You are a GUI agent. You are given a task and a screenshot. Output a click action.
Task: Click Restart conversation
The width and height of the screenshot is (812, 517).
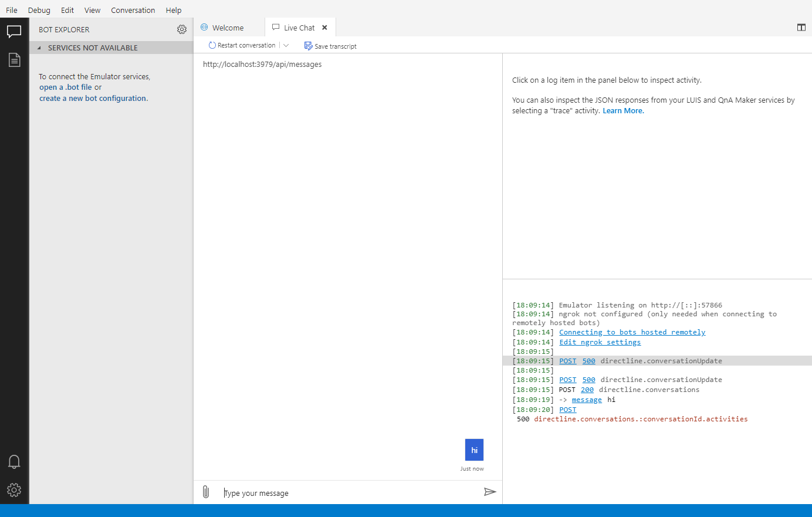(x=242, y=45)
